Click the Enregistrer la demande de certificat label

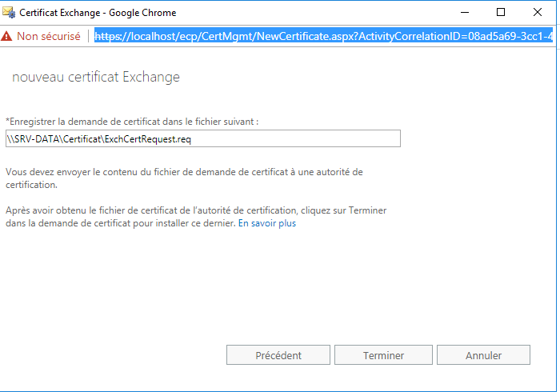tap(132, 122)
